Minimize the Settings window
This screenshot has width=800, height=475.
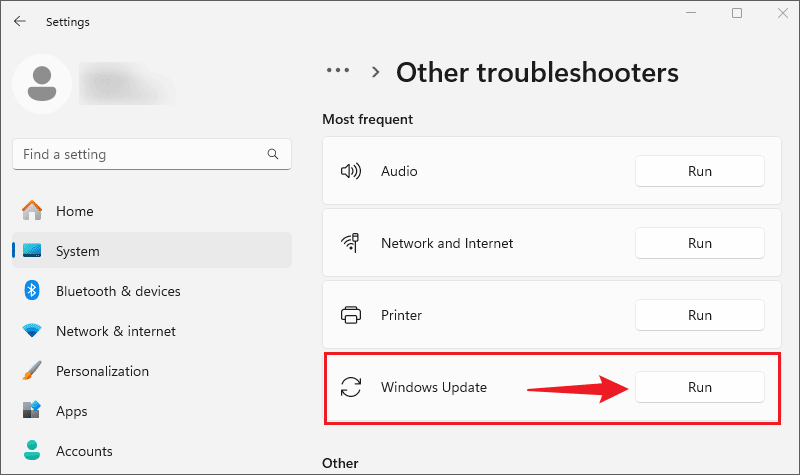coord(691,13)
